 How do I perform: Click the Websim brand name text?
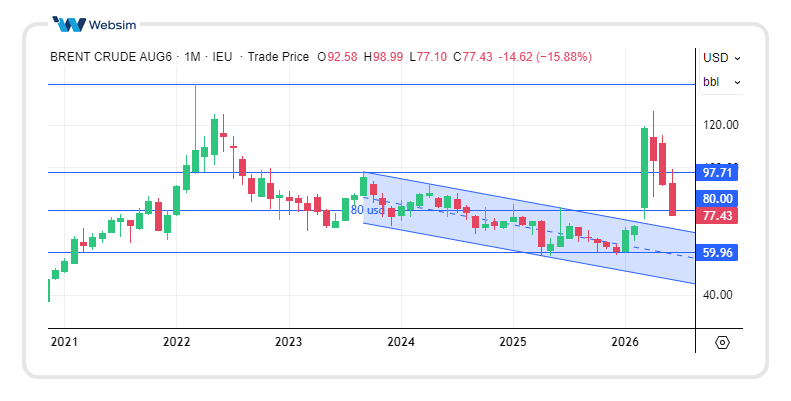click(112, 25)
